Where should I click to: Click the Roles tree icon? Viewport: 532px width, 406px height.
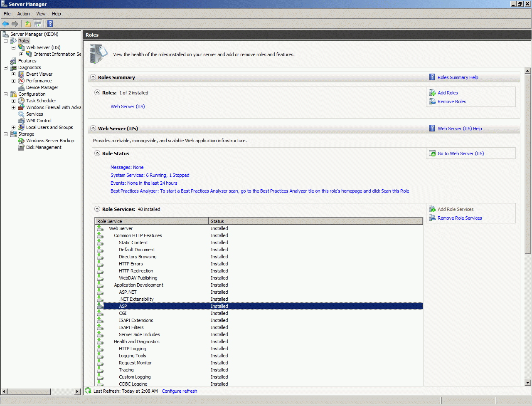[13, 41]
